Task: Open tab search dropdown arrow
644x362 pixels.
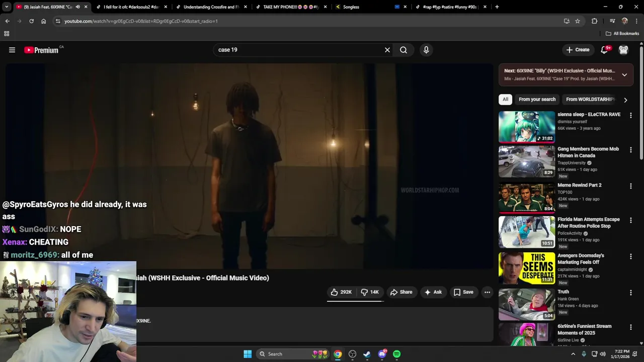Action: pyautogui.click(x=7, y=7)
